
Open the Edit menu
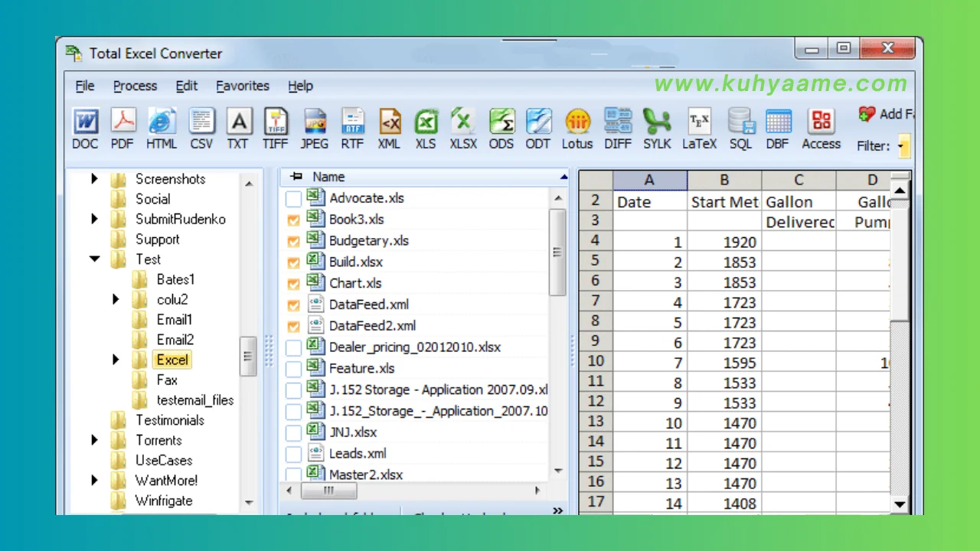(186, 86)
